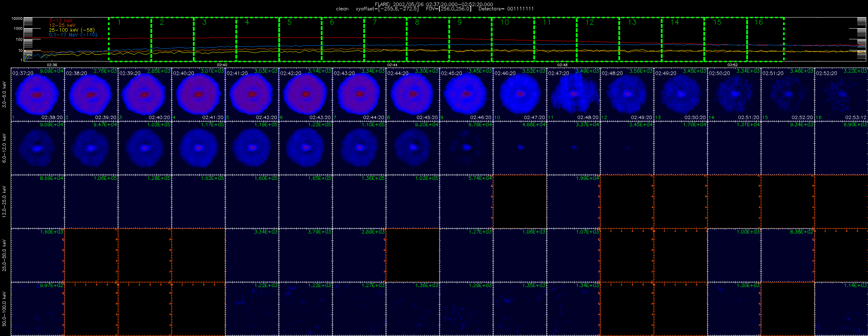
Task: Select interval 16 in the lightcurve plot
Action: click(x=765, y=39)
